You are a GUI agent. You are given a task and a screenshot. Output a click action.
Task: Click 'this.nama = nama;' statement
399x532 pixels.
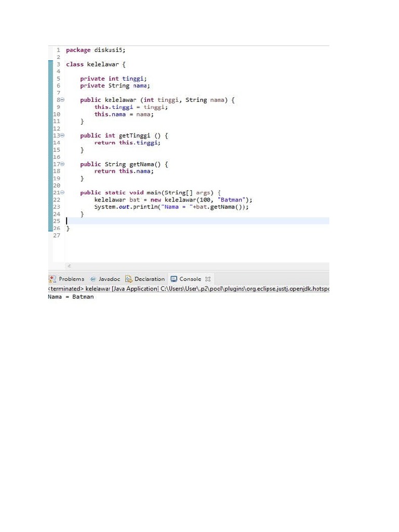(124, 114)
